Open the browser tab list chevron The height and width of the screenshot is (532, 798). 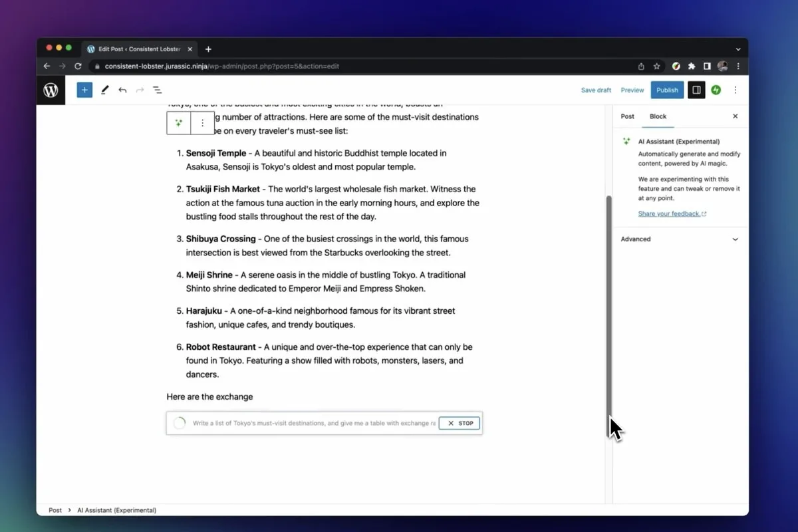coord(737,49)
